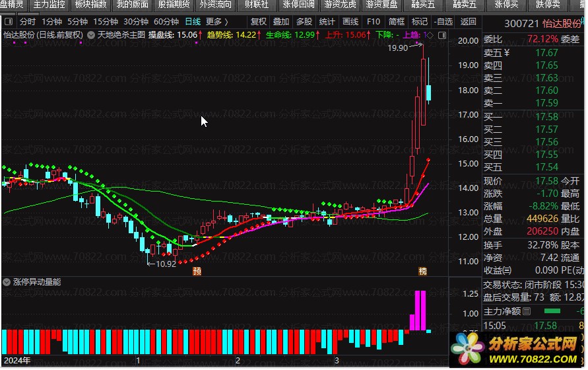The height and width of the screenshot is (370, 588).
Task: Click the 买五 price 17.54
Action: click(546, 167)
